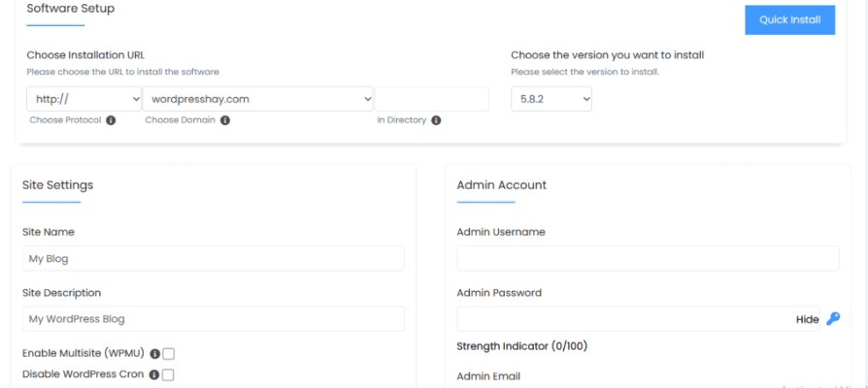
Task: Click the Admin Username input field
Action: (648, 258)
